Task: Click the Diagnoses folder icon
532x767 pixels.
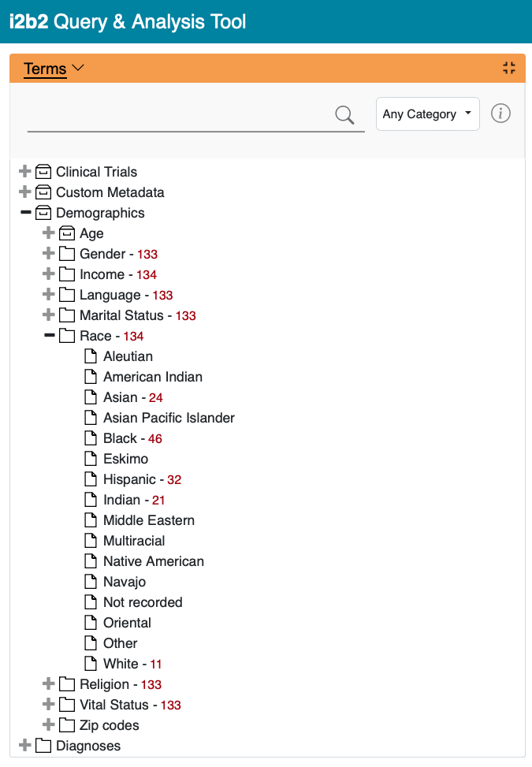Action: pos(43,746)
